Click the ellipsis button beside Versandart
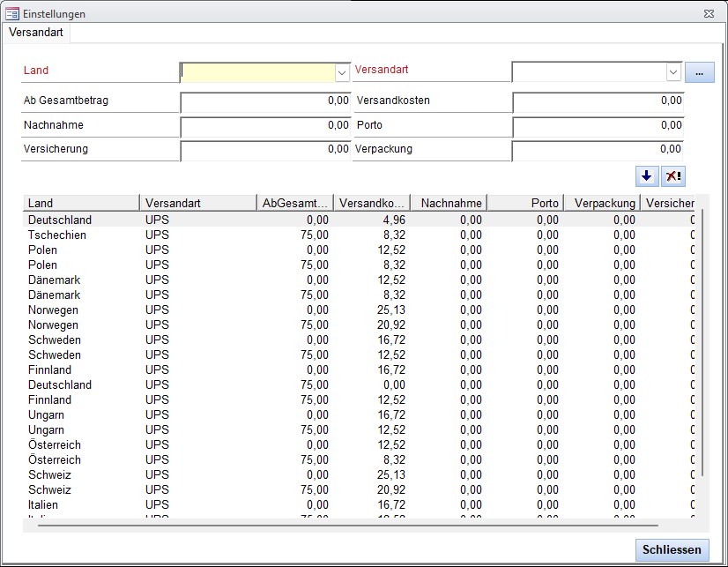The height and width of the screenshot is (567, 728). pos(698,72)
